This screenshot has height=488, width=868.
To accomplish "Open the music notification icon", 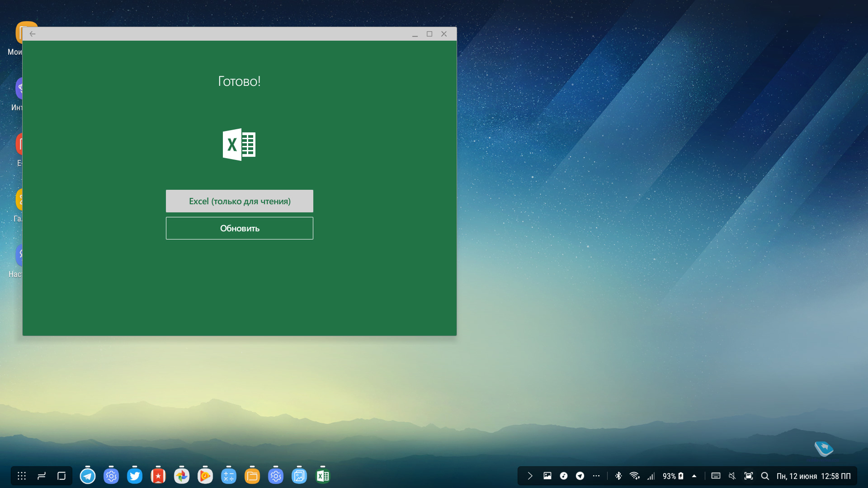I will point(564,476).
